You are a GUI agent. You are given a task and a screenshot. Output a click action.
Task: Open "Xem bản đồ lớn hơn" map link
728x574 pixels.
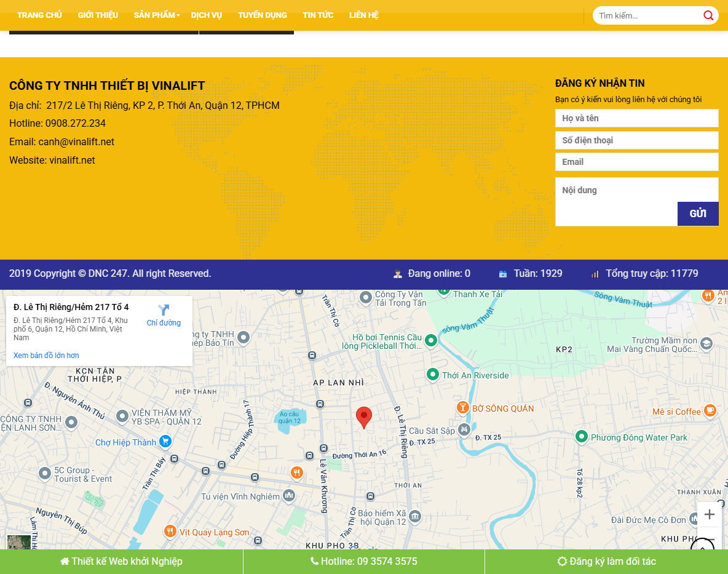tap(45, 355)
